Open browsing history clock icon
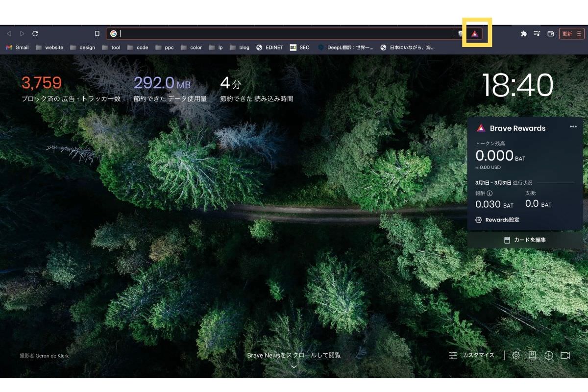588x392 pixels. 549,355
